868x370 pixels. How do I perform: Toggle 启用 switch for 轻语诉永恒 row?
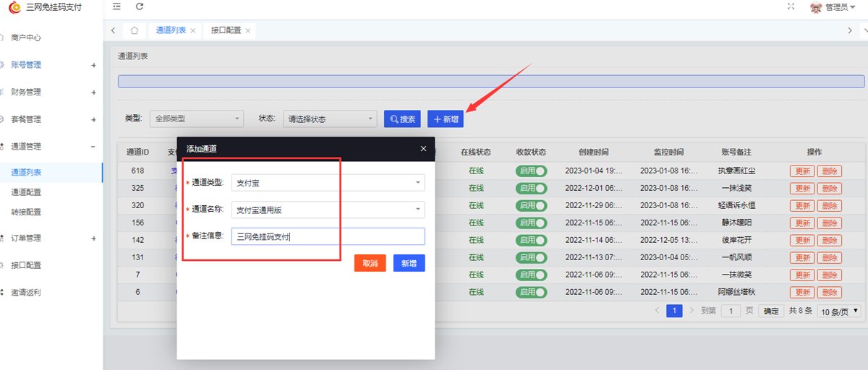pos(531,205)
